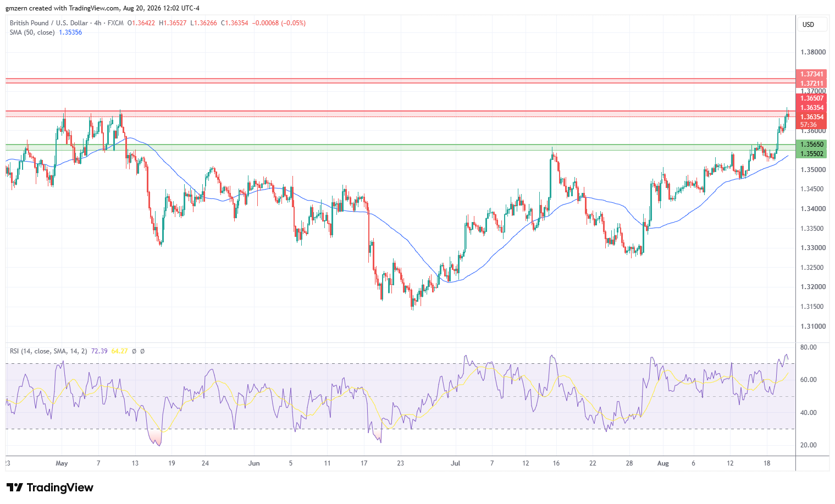Click the 1.35502 green price label
835x504 pixels.
coord(811,154)
